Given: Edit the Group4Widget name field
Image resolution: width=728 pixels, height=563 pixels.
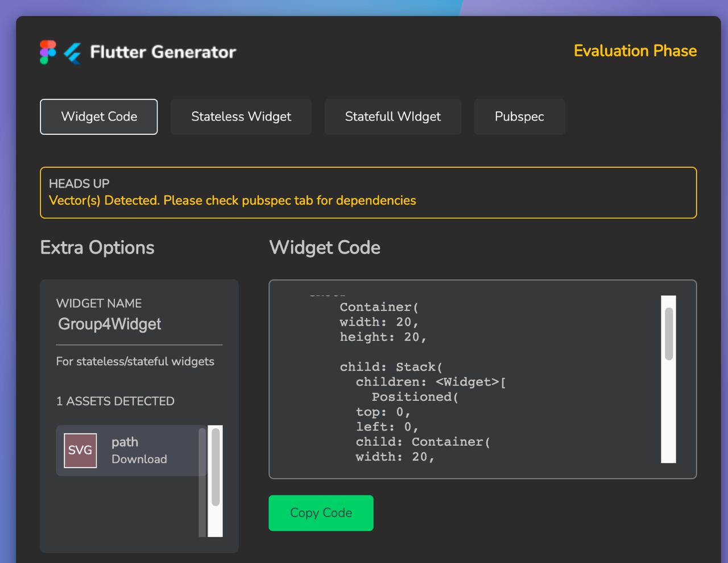Looking at the screenshot, I should click(x=139, y=324).
